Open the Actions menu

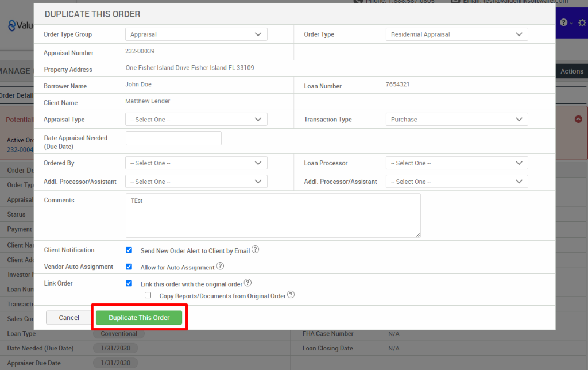571,71
